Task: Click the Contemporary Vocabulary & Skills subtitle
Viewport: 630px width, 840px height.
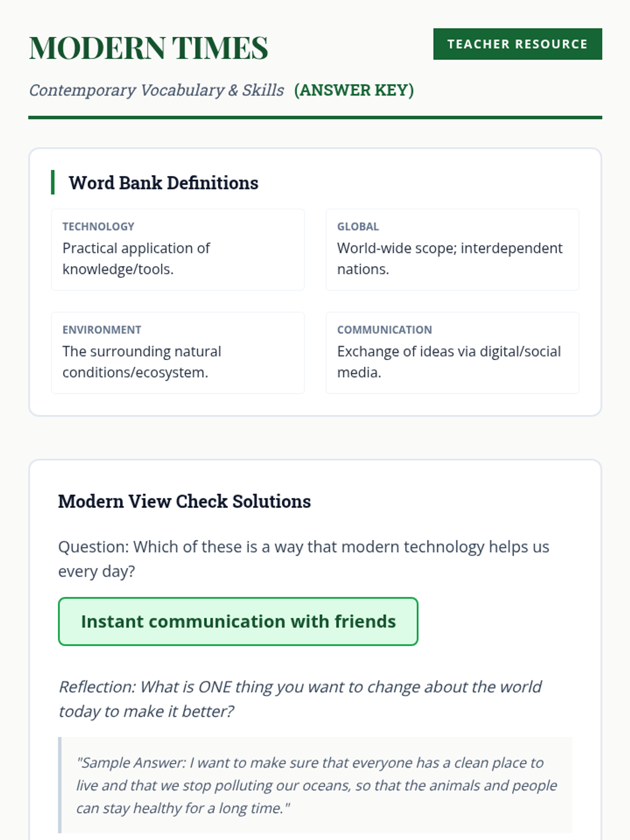Action: coord(156,90)
